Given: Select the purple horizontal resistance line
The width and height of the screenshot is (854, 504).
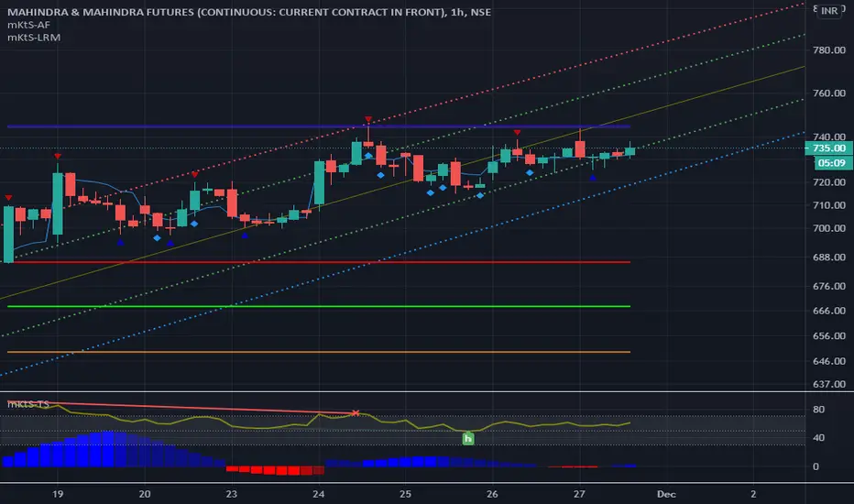Looking at the screenshot, I should 319,126.
